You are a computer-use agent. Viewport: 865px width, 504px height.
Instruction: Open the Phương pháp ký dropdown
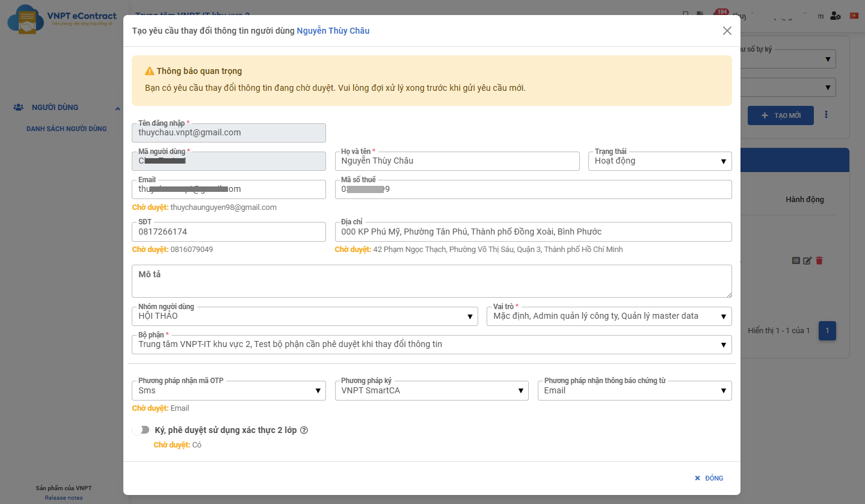tap(432, 390)
